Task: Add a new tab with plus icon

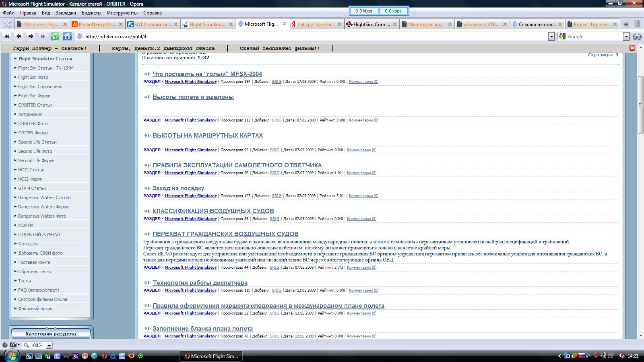Action: [x=626, y=24]
